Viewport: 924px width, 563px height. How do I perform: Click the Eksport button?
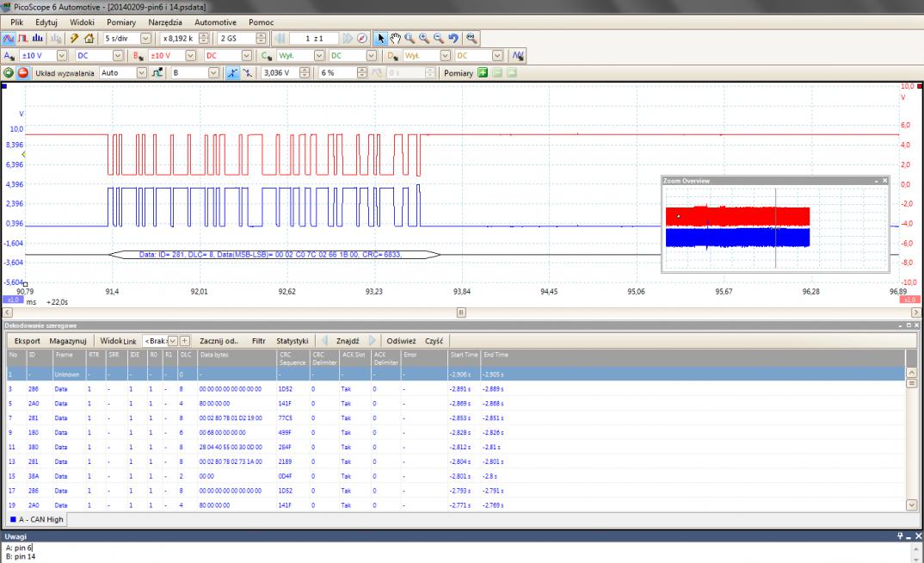[x=26, y=341]
